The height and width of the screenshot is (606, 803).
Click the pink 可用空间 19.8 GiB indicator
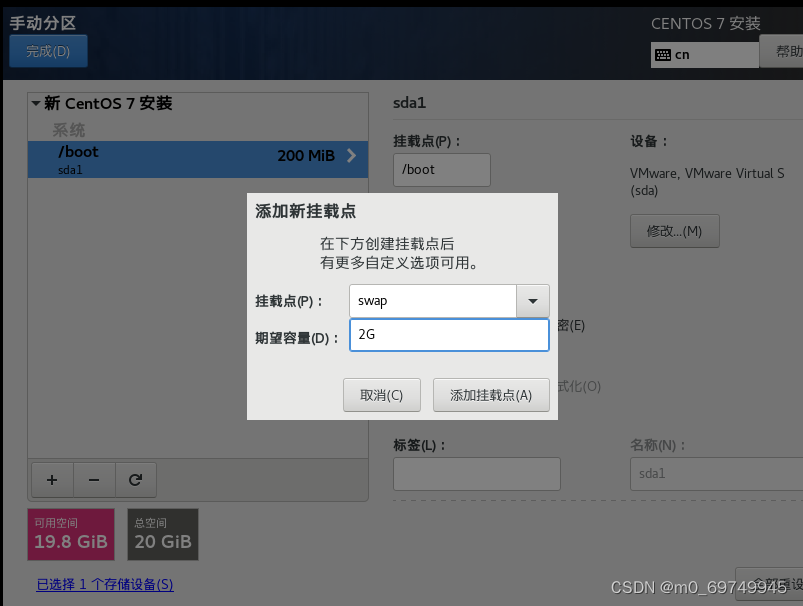[x=70, y=534]
